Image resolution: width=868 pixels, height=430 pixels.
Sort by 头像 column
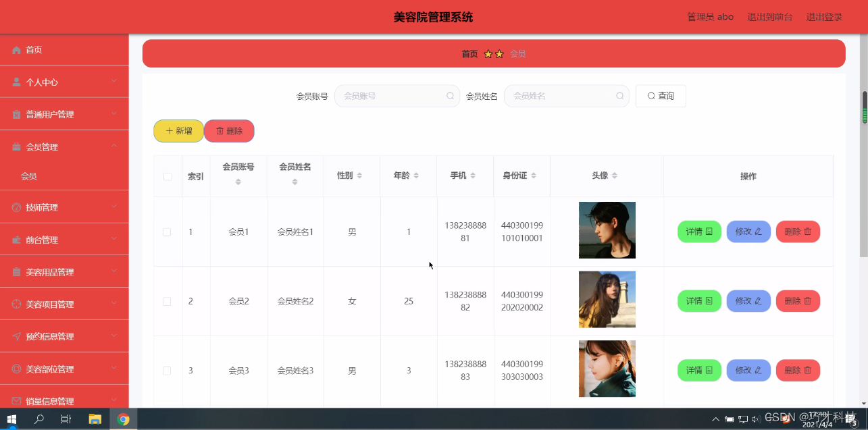(615, 176)
